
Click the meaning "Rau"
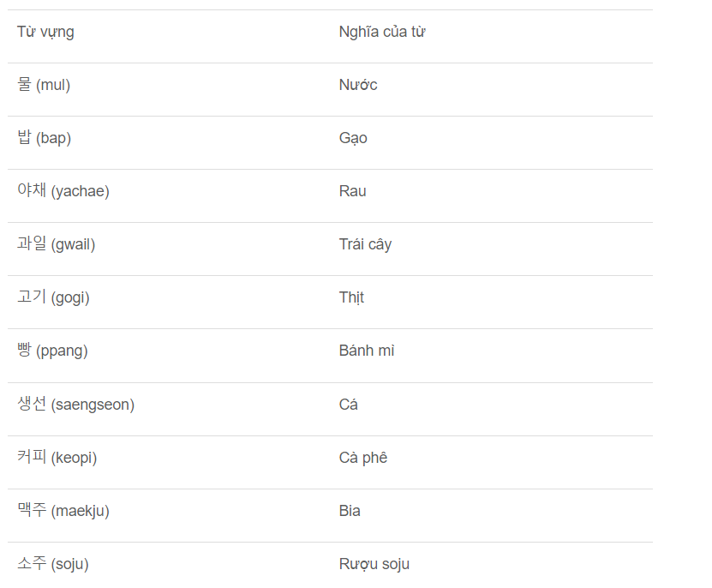coord(352,191)
